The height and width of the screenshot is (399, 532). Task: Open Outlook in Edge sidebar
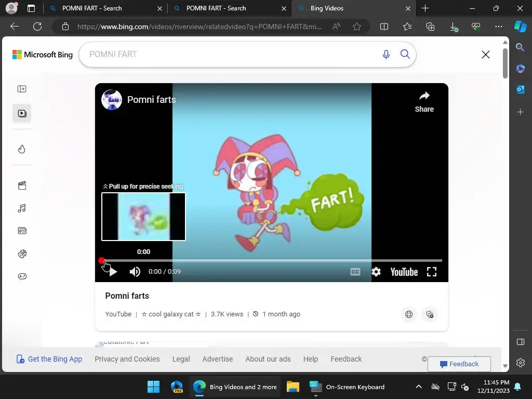point(520,89)
